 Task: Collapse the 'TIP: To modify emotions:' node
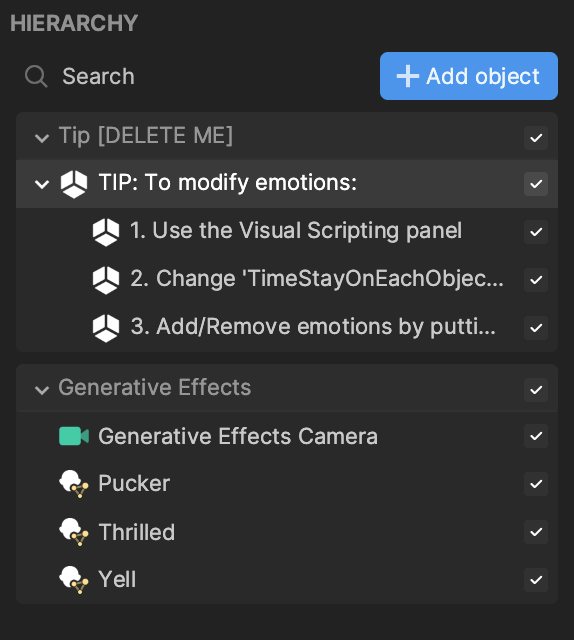click(x=42, y=184)
